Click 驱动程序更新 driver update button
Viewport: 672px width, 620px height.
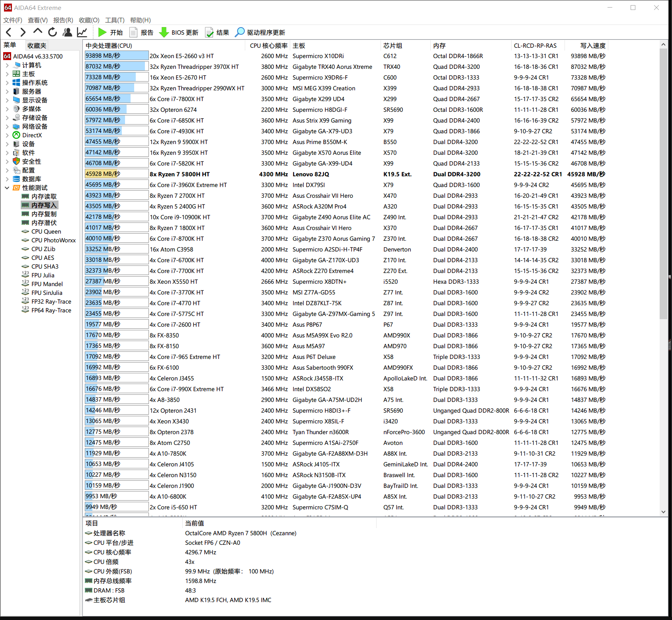point(260,32)
